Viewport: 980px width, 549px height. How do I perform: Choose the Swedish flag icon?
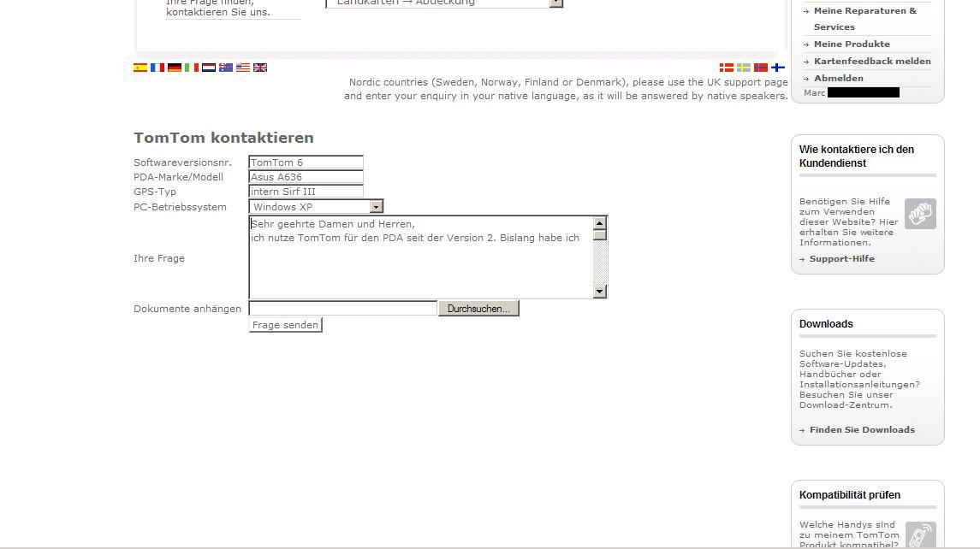(744, 68)
